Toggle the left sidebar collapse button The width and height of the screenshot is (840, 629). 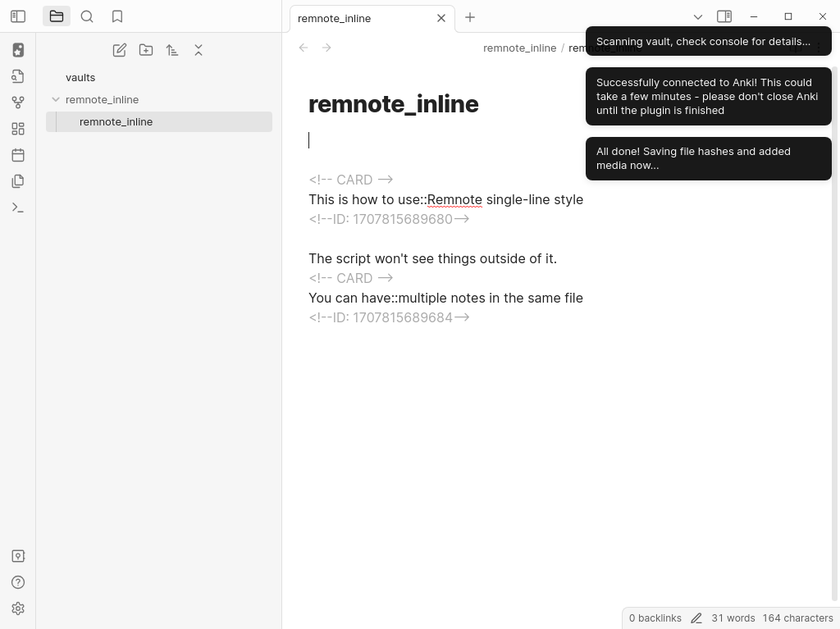pos(18,16)
